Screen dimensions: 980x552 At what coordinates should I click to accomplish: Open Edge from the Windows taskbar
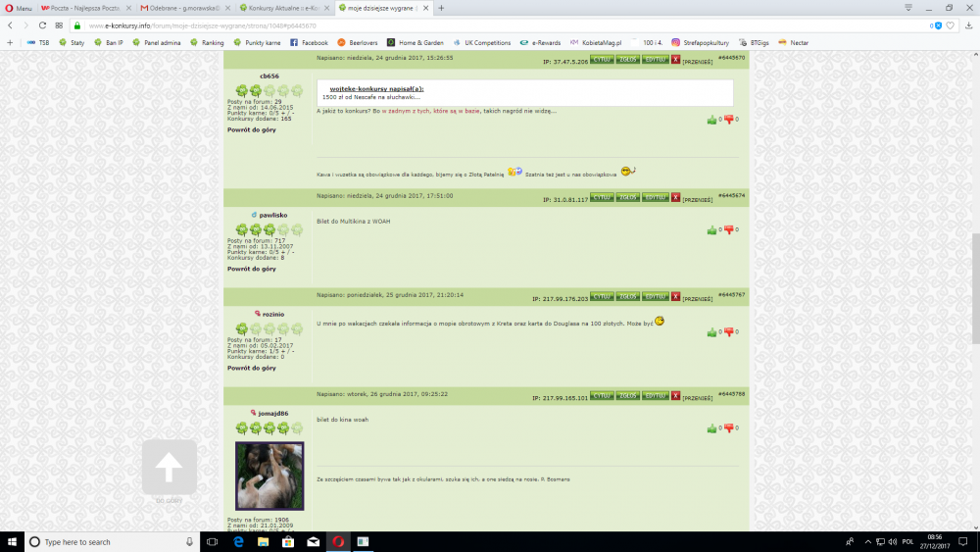click(238, 541)
